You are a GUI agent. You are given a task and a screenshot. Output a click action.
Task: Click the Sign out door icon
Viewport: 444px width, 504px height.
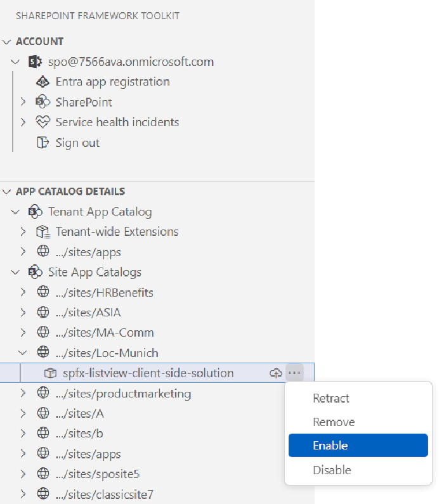(43, 143)
